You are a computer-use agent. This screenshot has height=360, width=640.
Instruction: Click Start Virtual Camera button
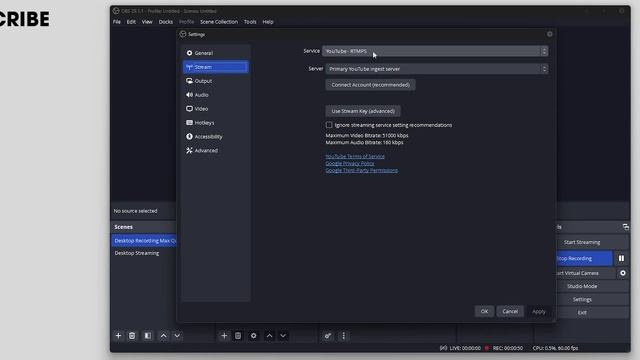click(x=586, y=273)
